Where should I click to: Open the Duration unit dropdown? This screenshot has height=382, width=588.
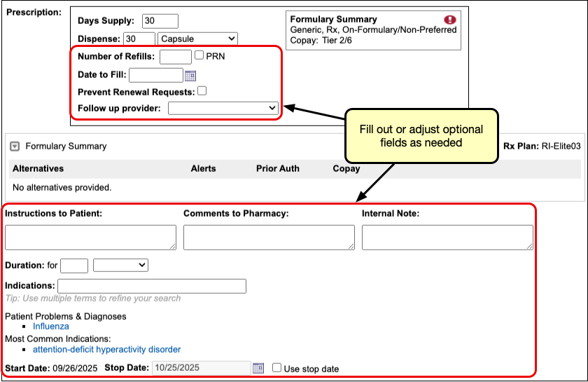[x=120, y=265]
